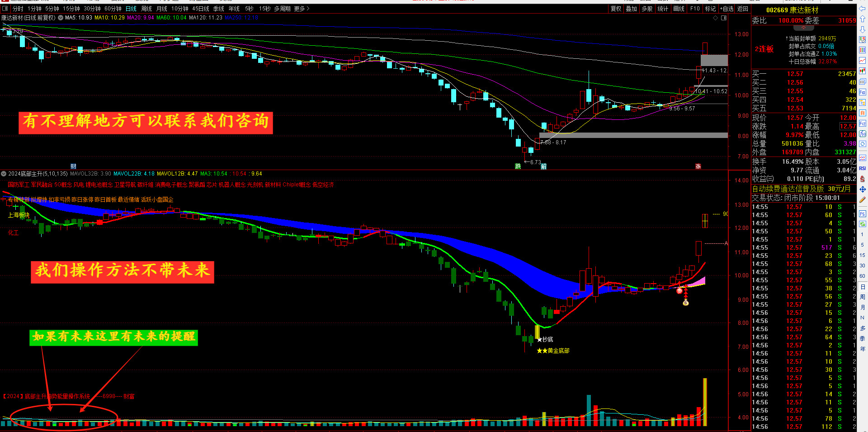Viewport: 868px width, 432px height.
Task: Click the 化工 sector label
Action: (x=13, y=233)
